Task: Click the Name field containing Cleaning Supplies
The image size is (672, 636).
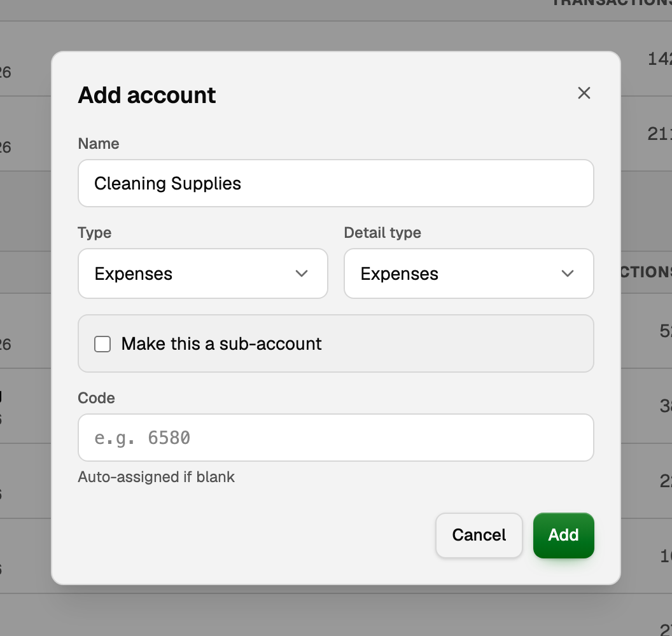Action: [335, 183]
